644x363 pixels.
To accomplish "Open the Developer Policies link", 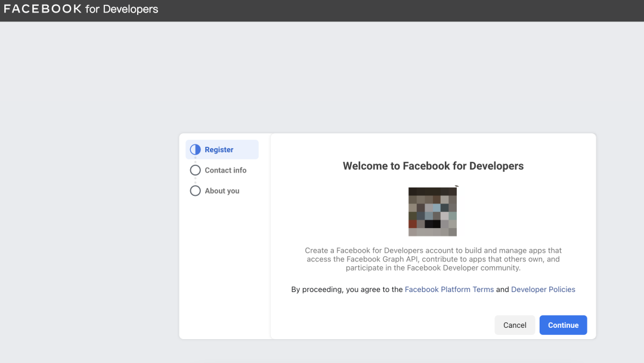I will (543, 290).
